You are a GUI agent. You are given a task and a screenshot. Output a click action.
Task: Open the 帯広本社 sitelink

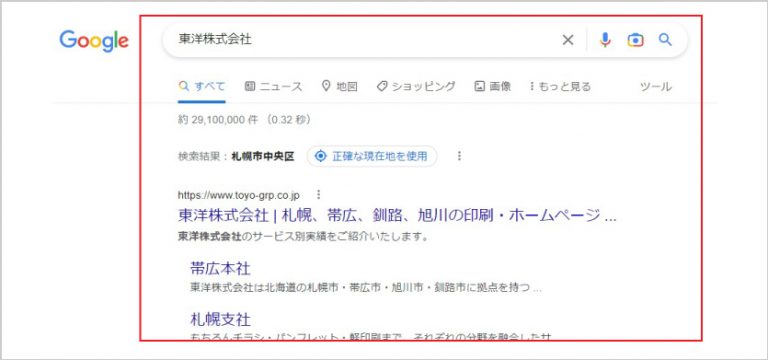pos(220,268)
